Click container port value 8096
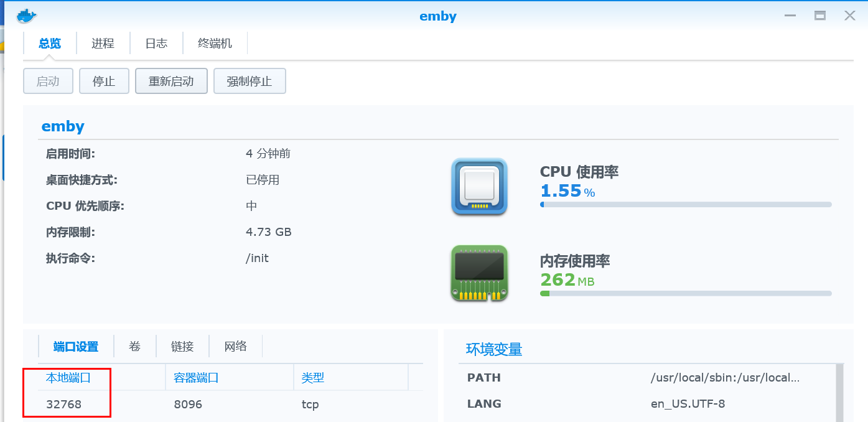 [x=188, y=405]
